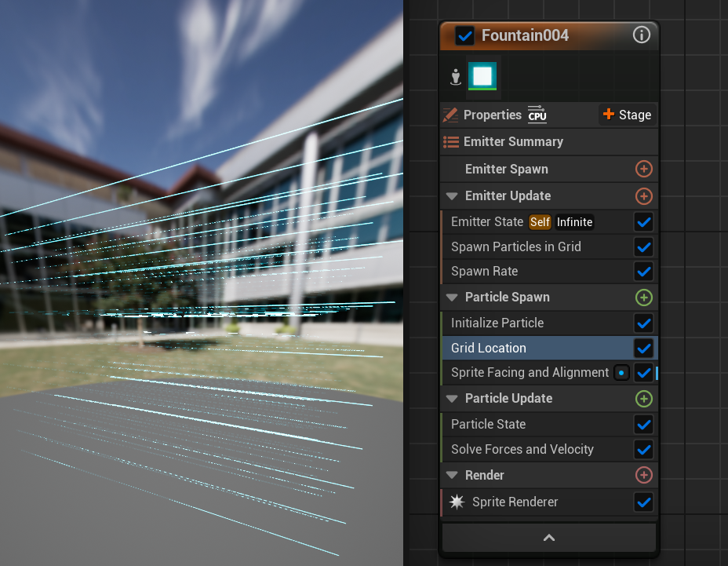Collapse the Emitter Update section

452,196
